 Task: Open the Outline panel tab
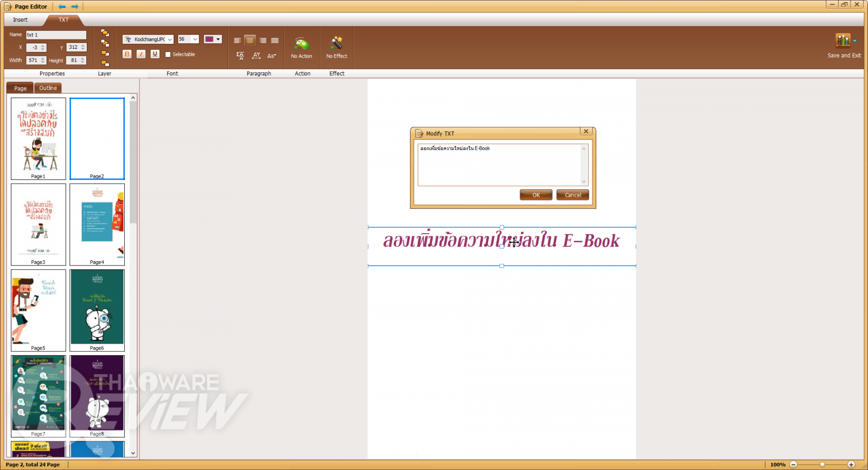coord(48,88)
